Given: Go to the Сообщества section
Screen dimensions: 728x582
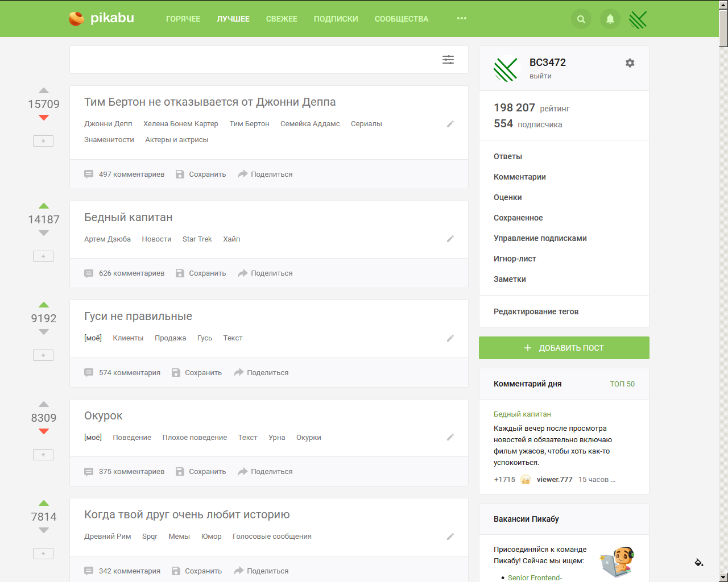Looking at the screenshot, I should (401, 19).
